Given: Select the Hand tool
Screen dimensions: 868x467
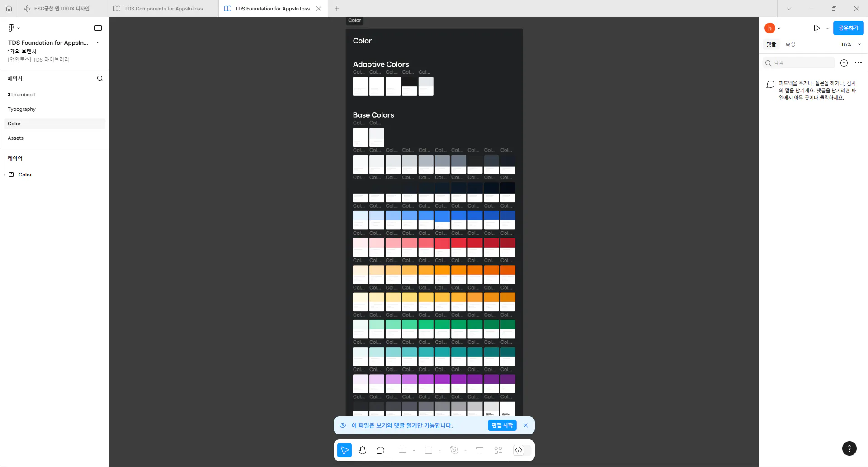Looking at the screenshot, I should pyautogui.click(x=363, y=450).
